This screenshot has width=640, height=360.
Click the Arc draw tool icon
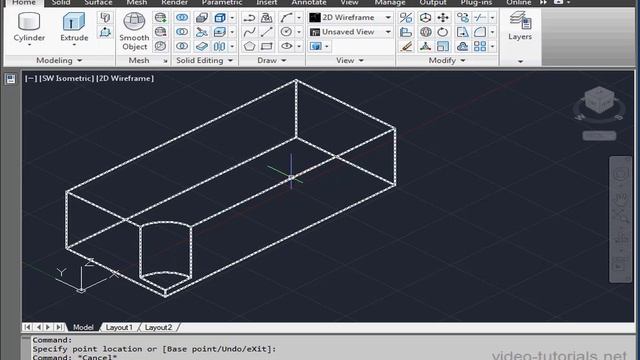click(x=287, y=18)
